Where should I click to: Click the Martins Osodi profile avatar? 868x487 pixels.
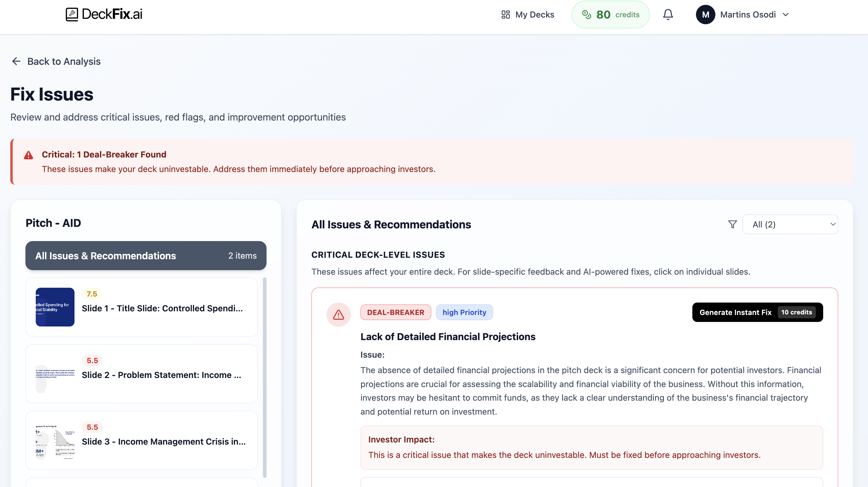(705, 14)
